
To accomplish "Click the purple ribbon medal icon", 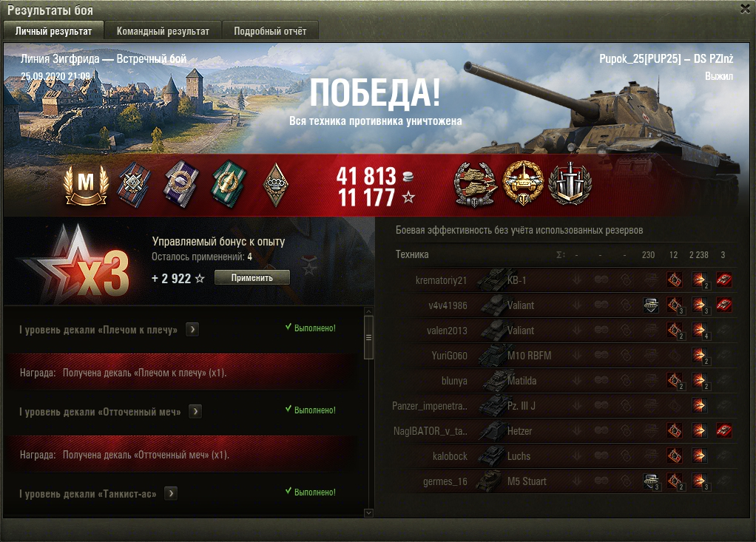I will point(181,184).
